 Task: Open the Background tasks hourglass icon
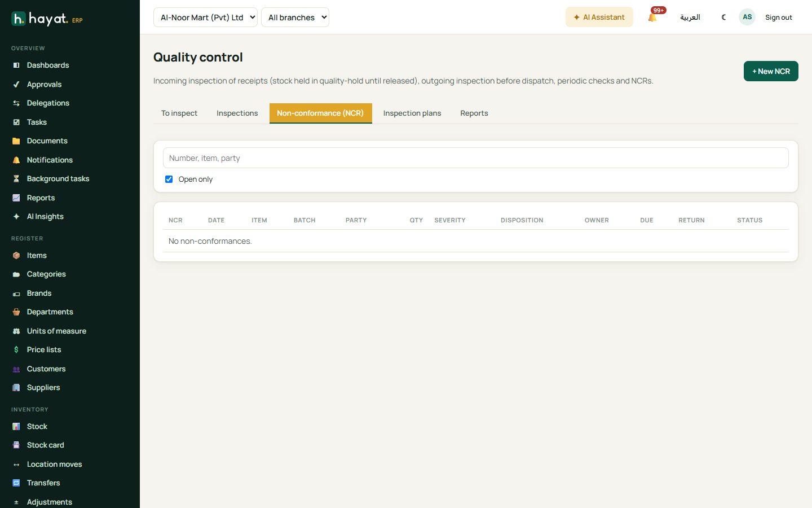coord(16,179)
